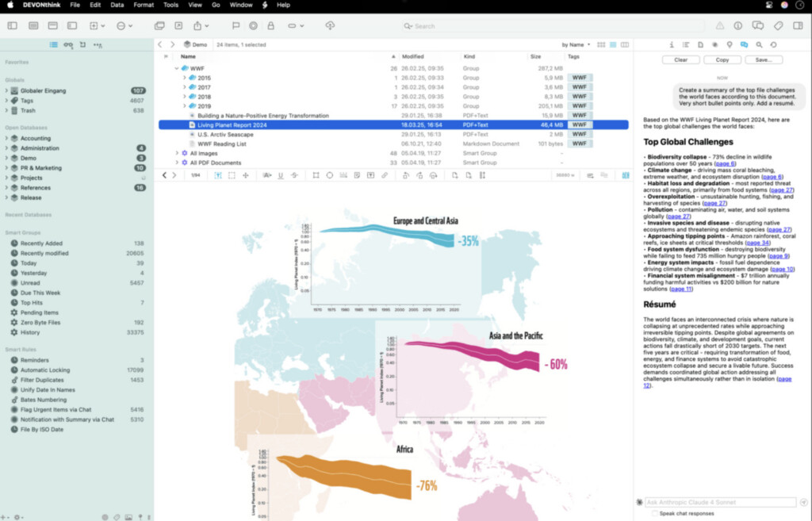Open the page 34 link in chat
The image size is (812, 521).
coord(758,243)
